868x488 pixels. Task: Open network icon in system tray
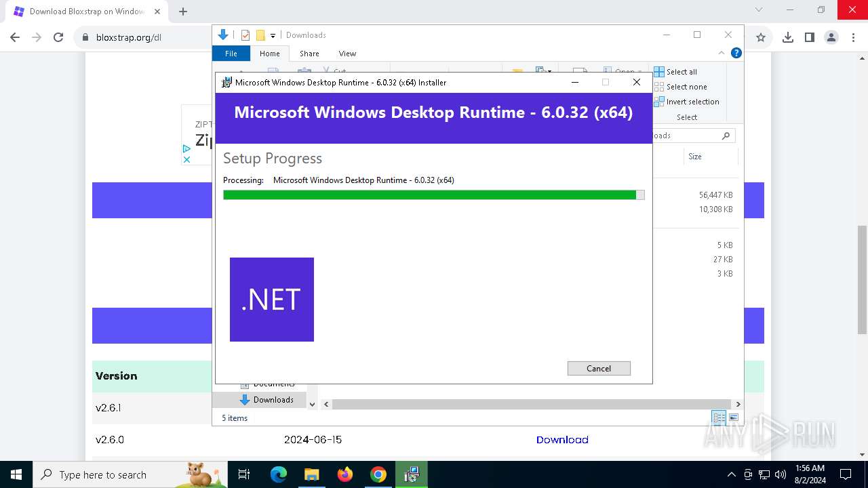pos(764,474)
